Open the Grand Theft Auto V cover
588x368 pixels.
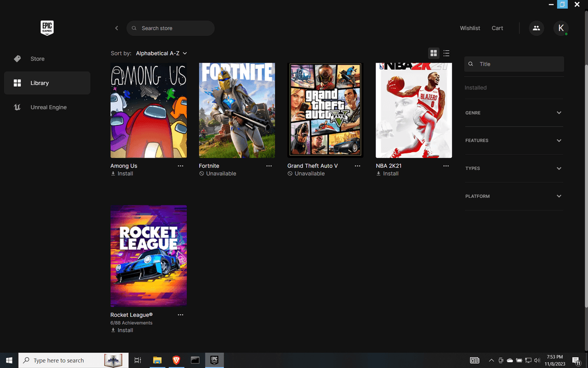[326, 110]
